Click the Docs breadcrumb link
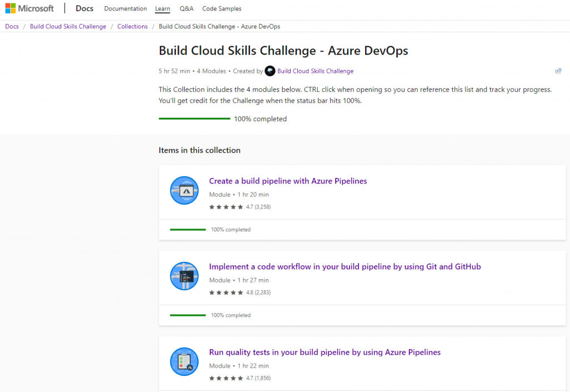The height and width of the screenshot is (392, 570). click(12, 27)
